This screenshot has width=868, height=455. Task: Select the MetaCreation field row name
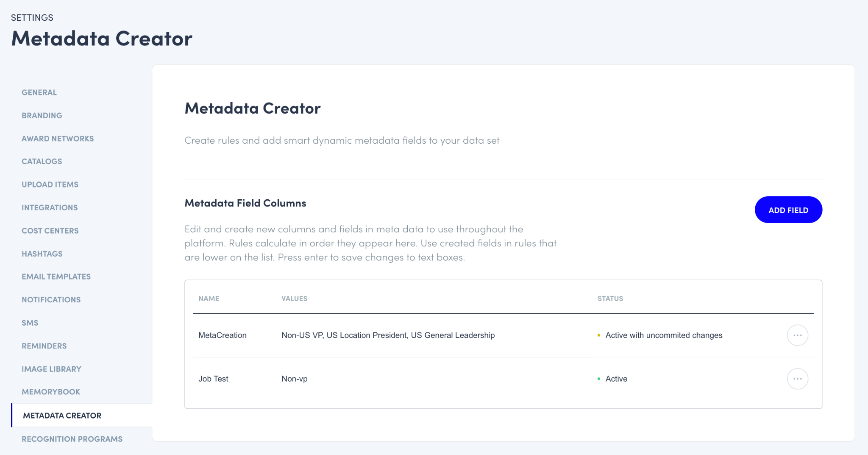223,335
